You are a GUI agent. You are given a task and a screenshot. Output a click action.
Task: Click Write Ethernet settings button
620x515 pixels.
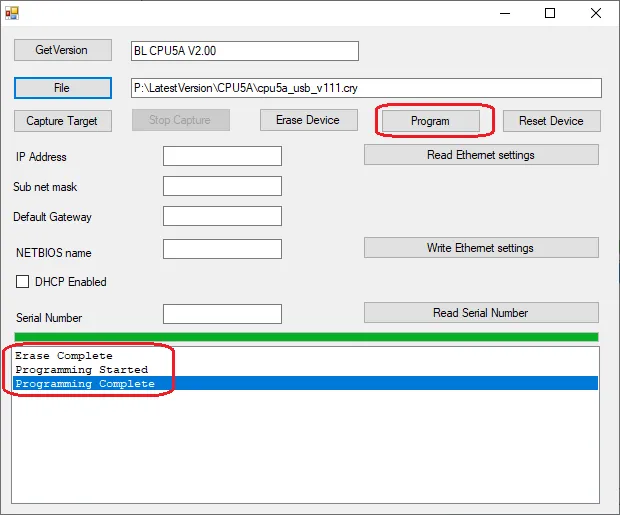pos(481,248)
